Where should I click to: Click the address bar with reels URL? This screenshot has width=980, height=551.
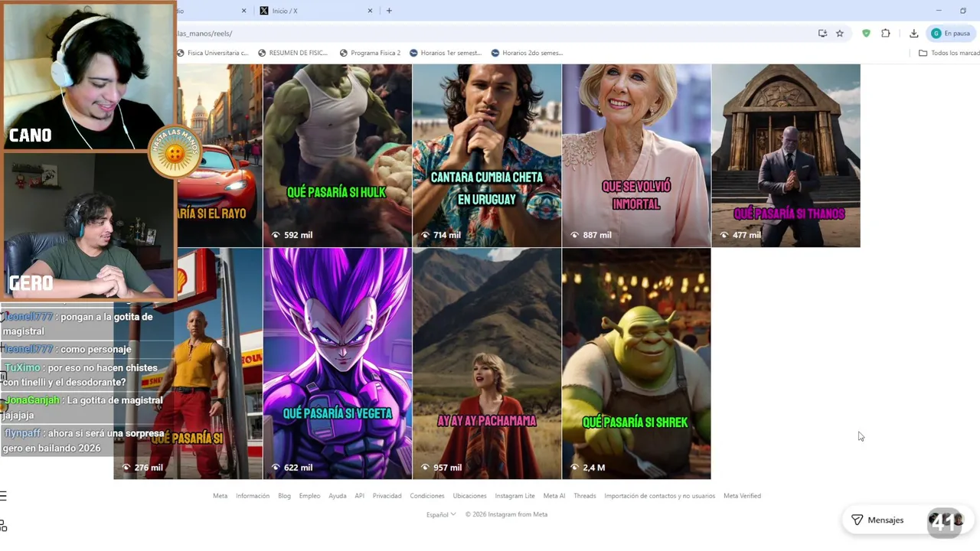point(490,34)
